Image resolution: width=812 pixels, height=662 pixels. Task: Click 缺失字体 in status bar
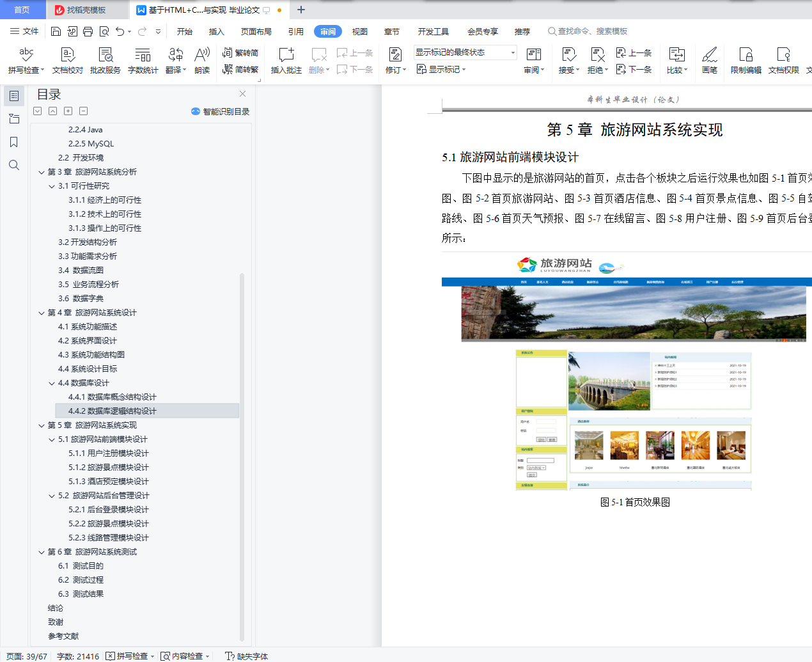click(247, 656)
